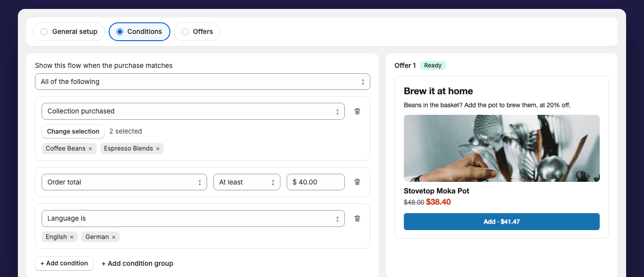Open the Language is dropdown
This screenshot has width=644, height=277.
[193, 218]
